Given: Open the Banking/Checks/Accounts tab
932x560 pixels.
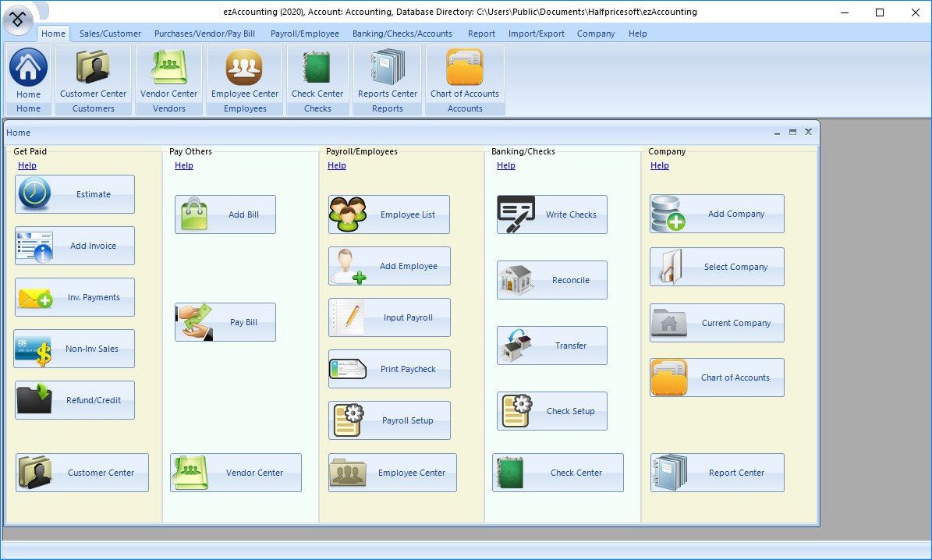Looking at the screenshot, I should pyautogui.click(x=402, y=34).
